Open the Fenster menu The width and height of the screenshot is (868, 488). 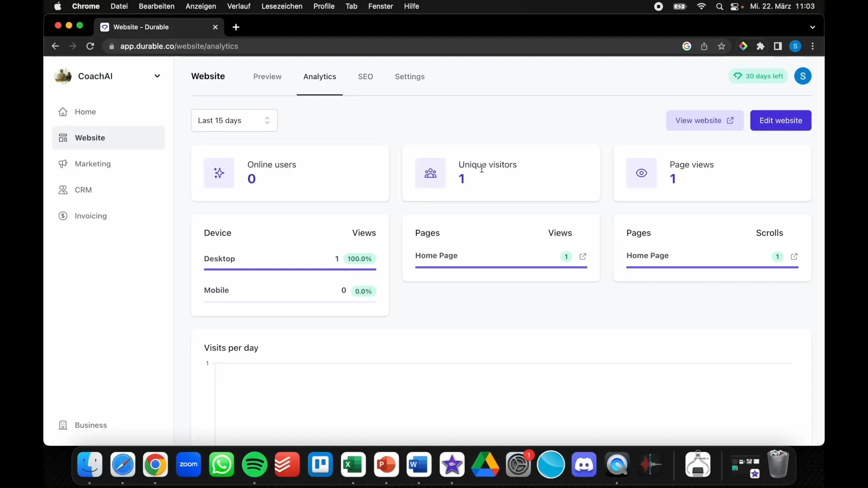[381, 6]
